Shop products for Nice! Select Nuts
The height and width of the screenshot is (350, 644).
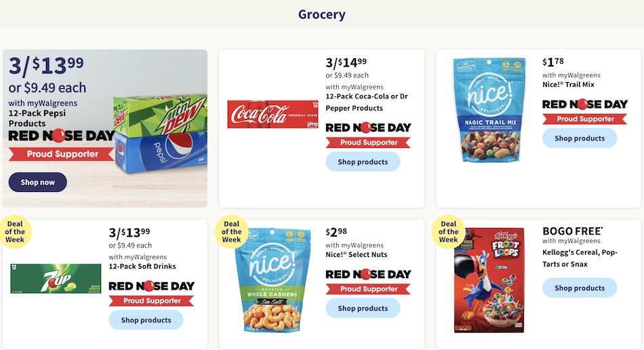pos(363,308)
